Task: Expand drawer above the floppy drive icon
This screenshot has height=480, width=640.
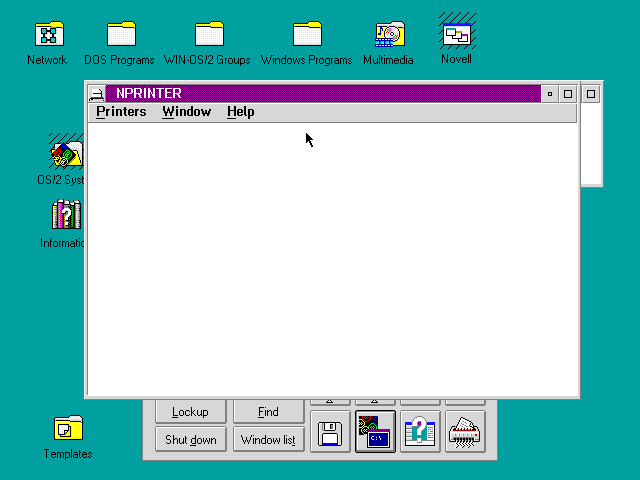Action: (330, 402)
